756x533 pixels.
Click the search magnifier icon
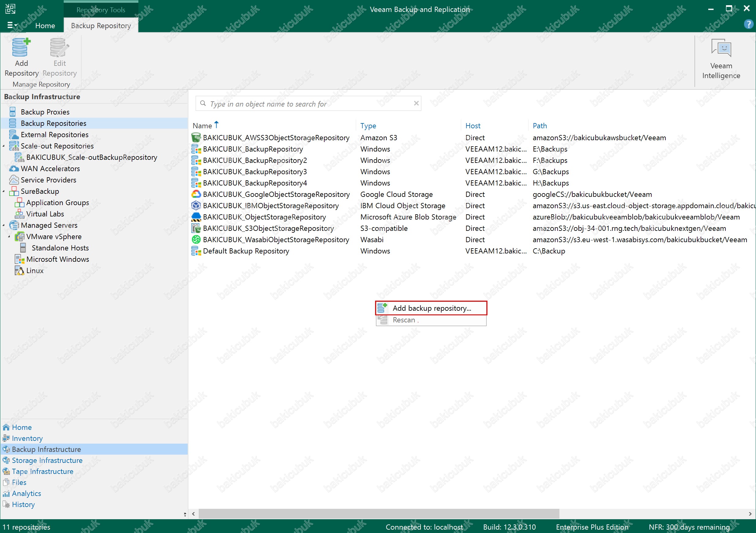(x=203, y=103)
